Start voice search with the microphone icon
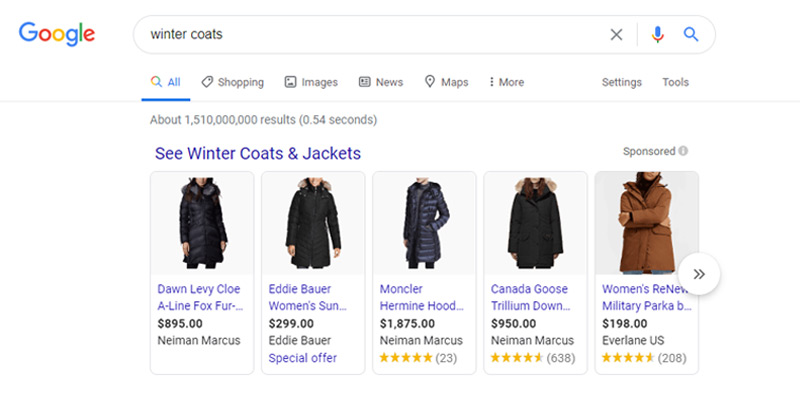Screen dimensions: 800x400 [x=658, y=35]
